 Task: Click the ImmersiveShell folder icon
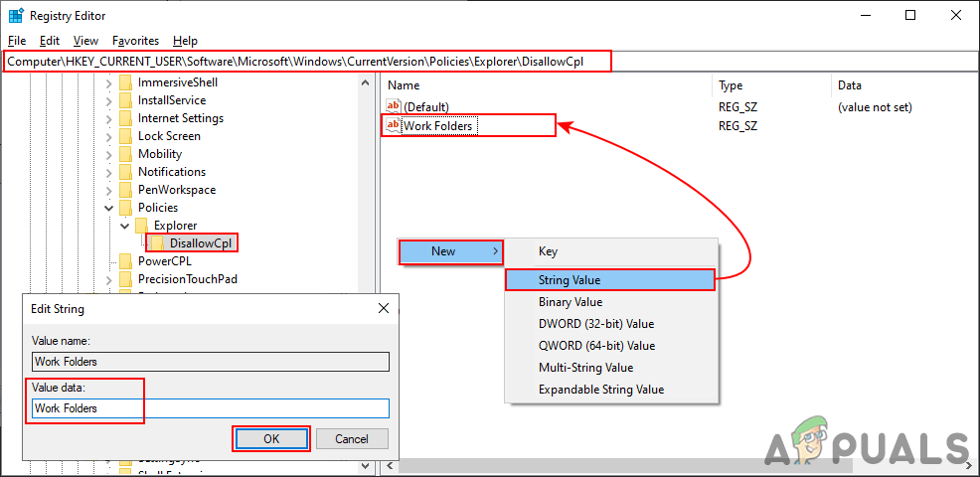tap(125, 81)
